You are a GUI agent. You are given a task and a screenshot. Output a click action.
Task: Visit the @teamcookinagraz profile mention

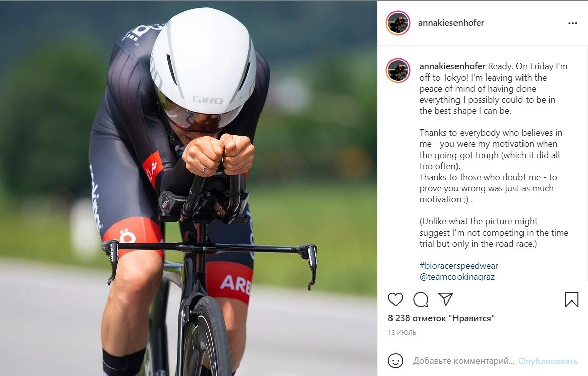click(457, 277)
